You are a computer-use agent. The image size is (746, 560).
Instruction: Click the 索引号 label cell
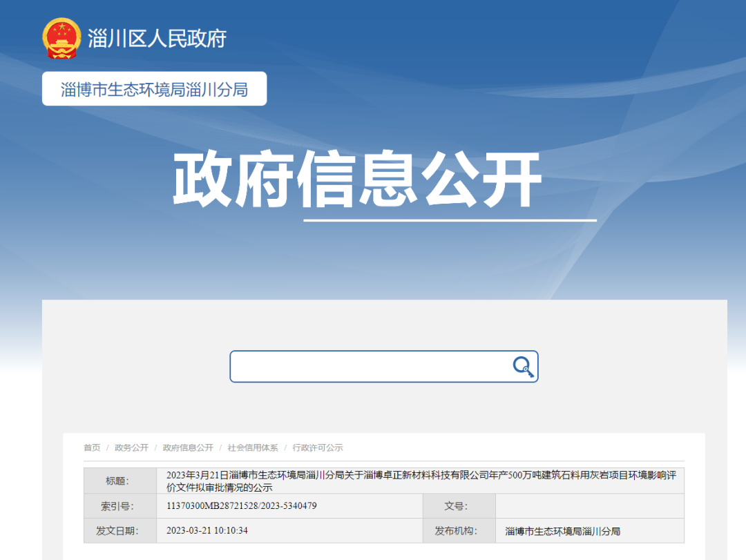119,506
